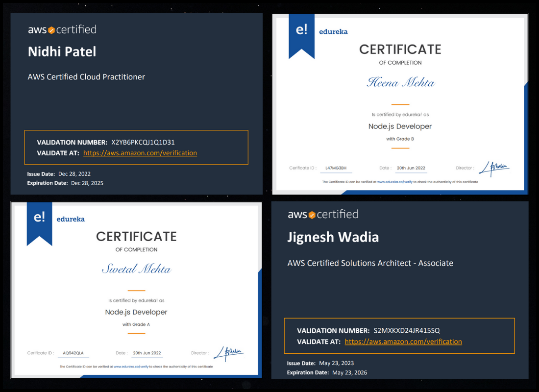Click edureka ribbon badge on Swetal Mehta's certificate
Screen dimensions: 539x392
point(39,221)
